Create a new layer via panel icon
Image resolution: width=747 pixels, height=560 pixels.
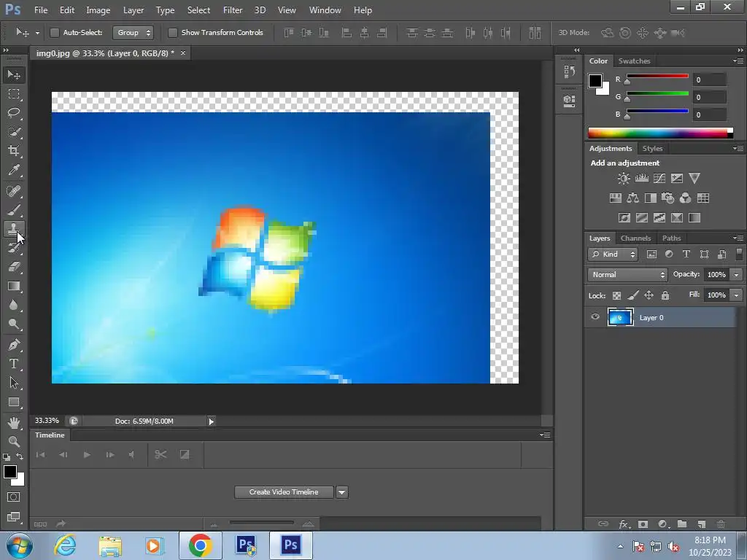point(701,524)
